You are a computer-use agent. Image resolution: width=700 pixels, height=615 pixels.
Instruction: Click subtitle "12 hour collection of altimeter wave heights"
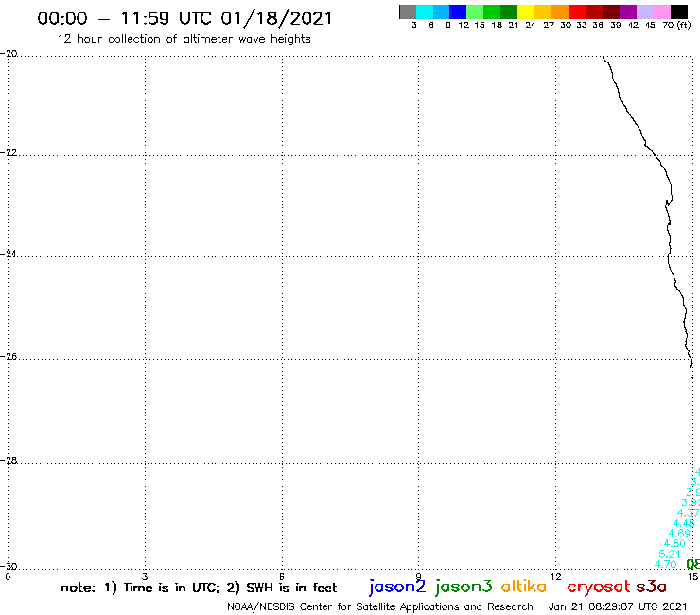click(184, 39)
